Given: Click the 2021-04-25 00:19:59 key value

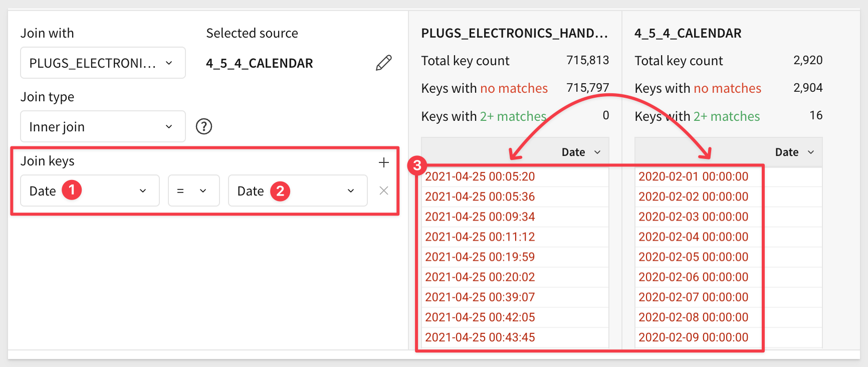Looking at the screenshot, I should tap(480, 257).
